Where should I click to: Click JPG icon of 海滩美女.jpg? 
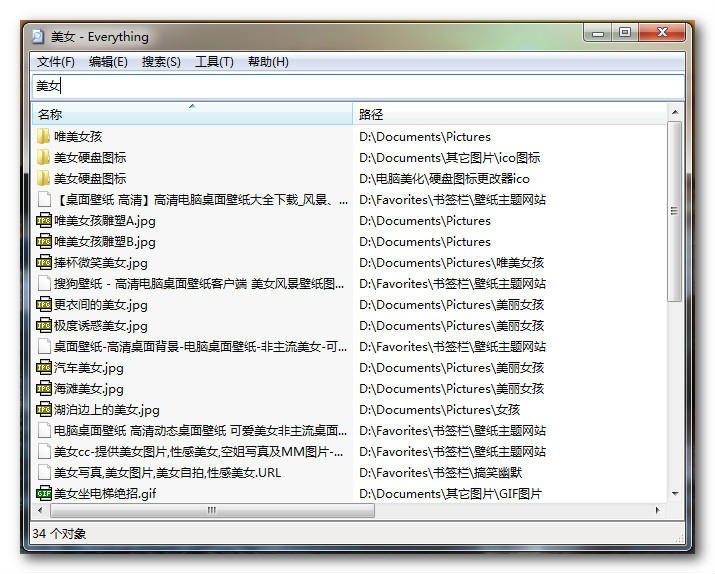[x=44, y=388]
